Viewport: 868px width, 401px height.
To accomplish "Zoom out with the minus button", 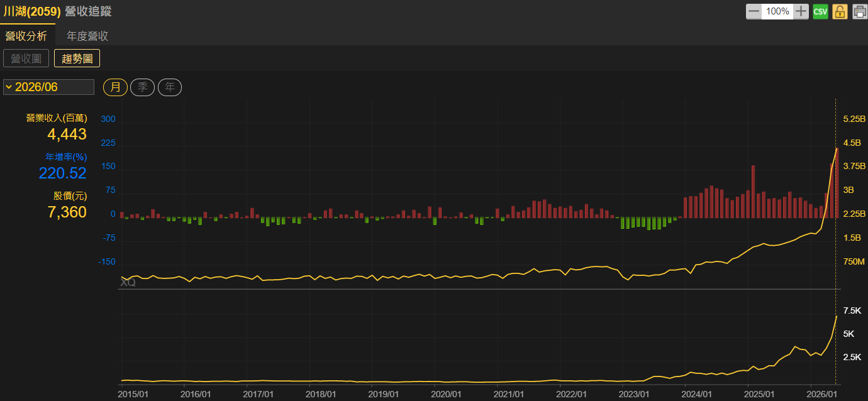I will 754,11.
